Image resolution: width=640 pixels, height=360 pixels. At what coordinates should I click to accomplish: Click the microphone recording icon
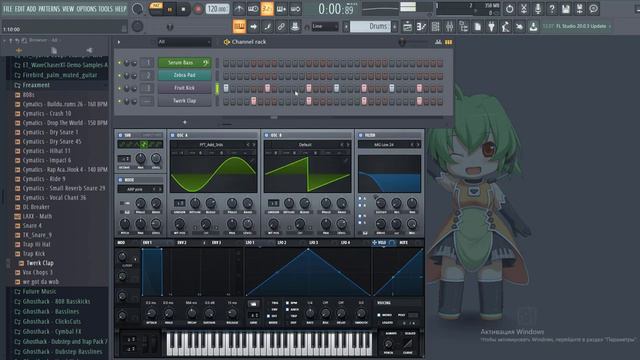538,9
